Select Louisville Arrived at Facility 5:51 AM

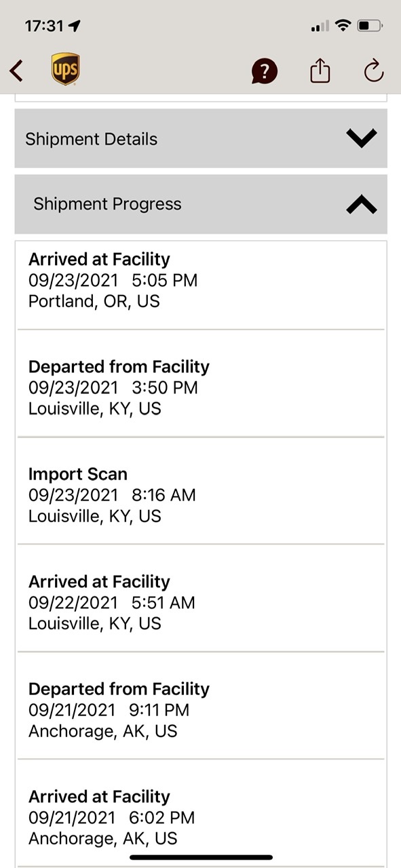pyautogui.click(x=201, y=602)
